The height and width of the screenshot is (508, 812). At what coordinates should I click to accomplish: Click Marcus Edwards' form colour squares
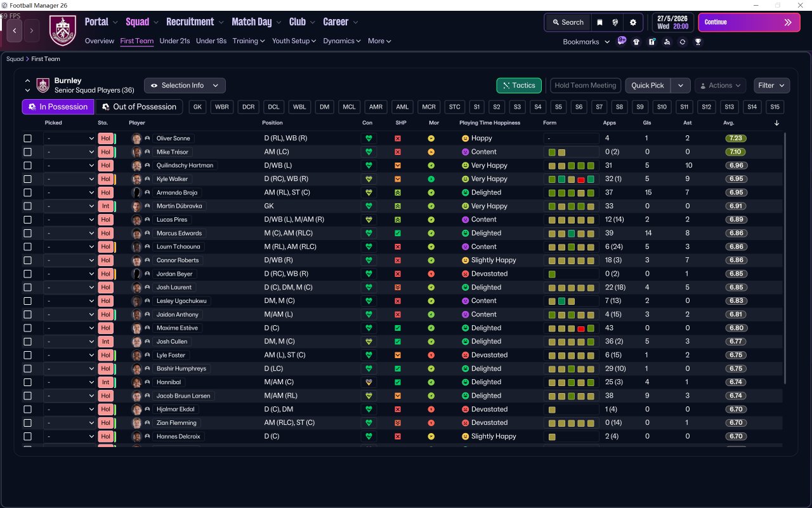click(572, 233)
